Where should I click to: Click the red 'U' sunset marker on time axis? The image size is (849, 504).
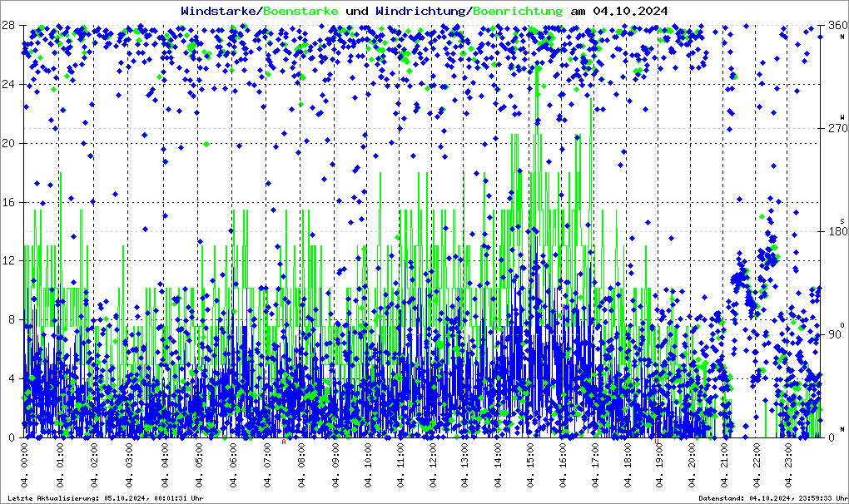(656, 442)
